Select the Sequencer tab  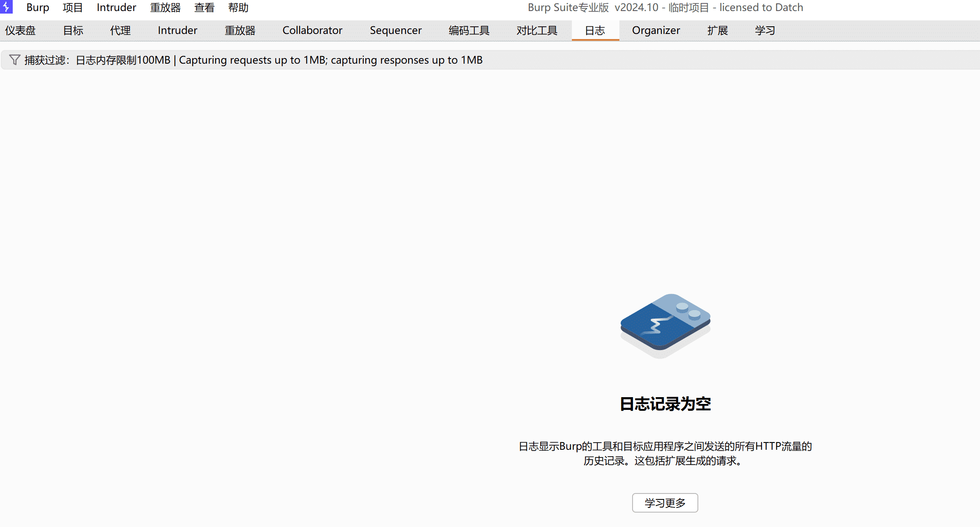[x=395, y=31]
